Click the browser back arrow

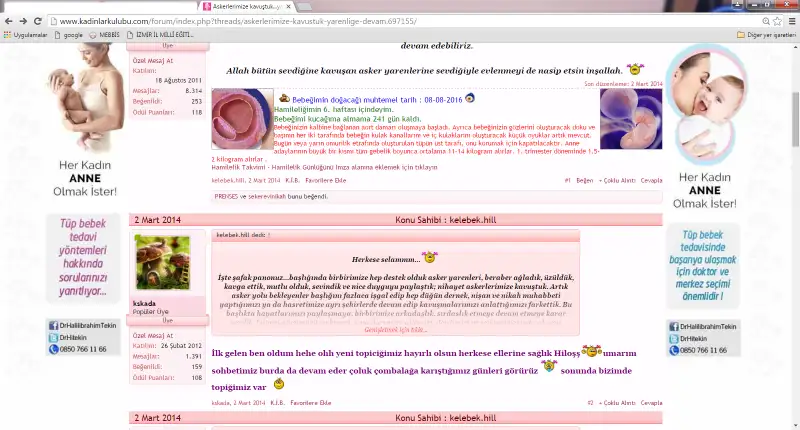pos(9,20)
